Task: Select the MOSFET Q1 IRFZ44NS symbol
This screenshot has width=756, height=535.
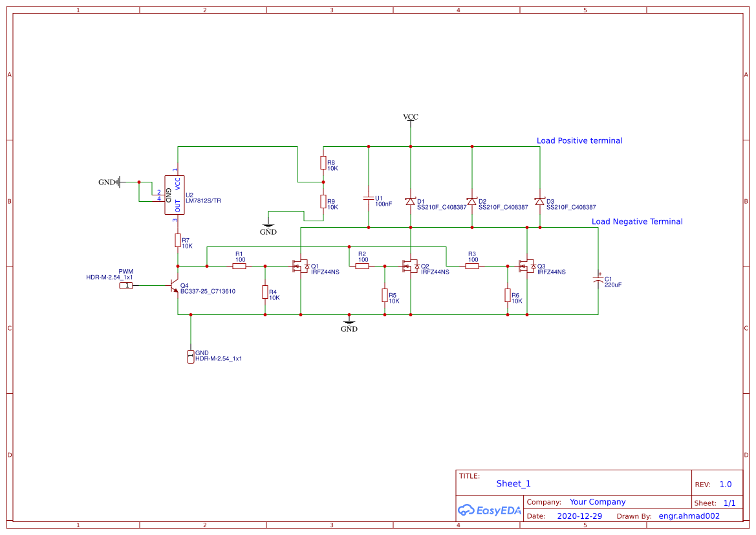Action: (x=301, y=265)
